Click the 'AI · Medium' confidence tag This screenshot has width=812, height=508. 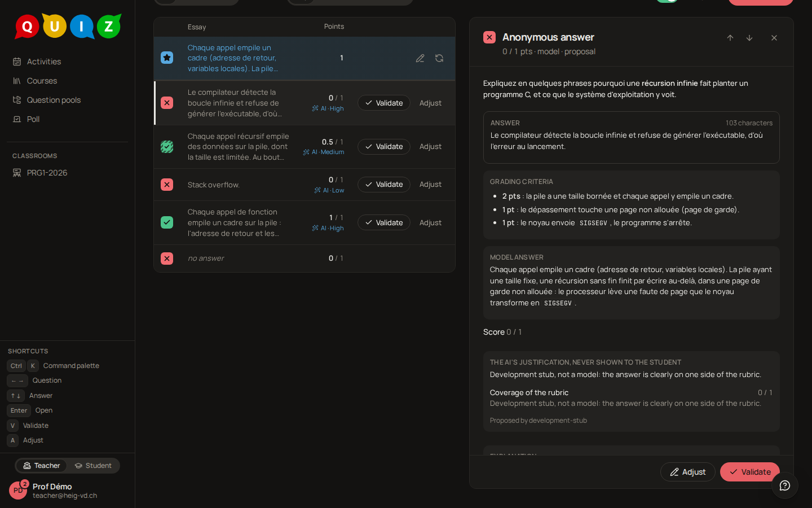pos(324,152)
